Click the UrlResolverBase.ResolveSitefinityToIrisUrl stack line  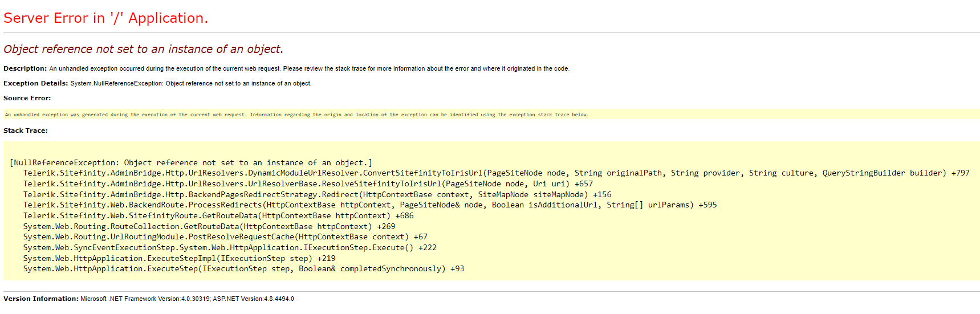308,184
